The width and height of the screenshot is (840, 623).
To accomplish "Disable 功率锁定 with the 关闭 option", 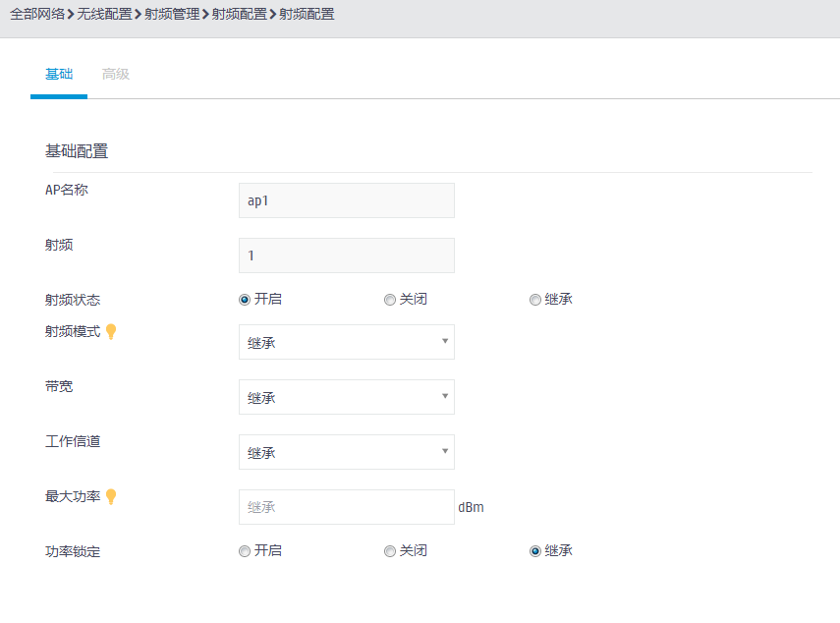I will coord(390,551).
